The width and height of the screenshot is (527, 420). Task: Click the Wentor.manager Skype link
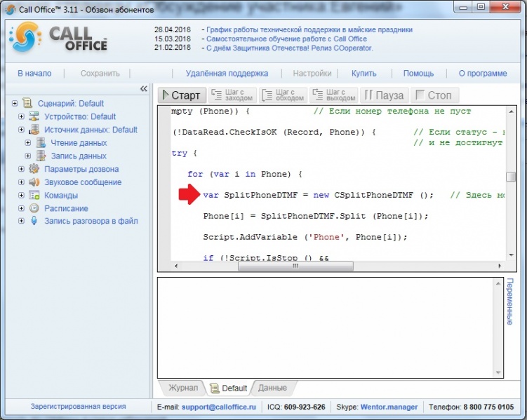point(389,407)
